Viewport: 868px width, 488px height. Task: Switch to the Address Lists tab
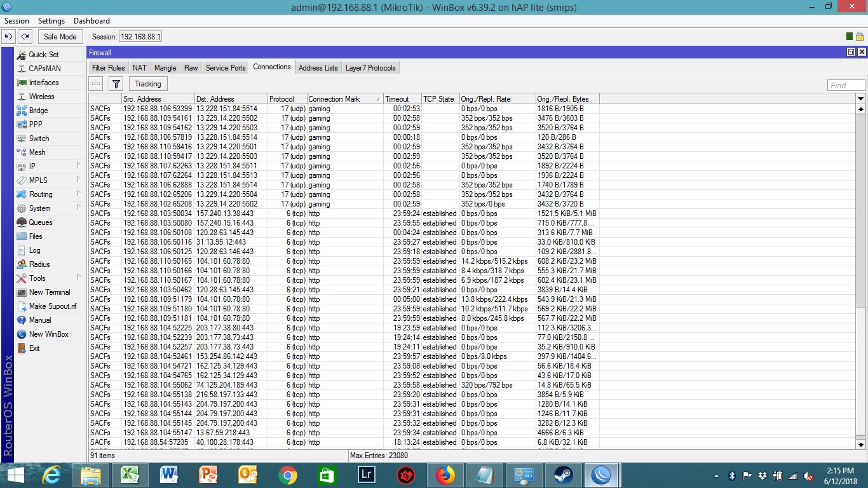tap(318, 68)
